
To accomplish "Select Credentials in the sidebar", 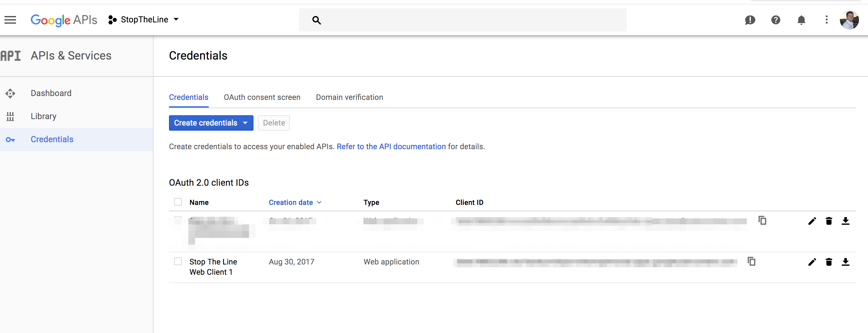I will tap(76, 139).
